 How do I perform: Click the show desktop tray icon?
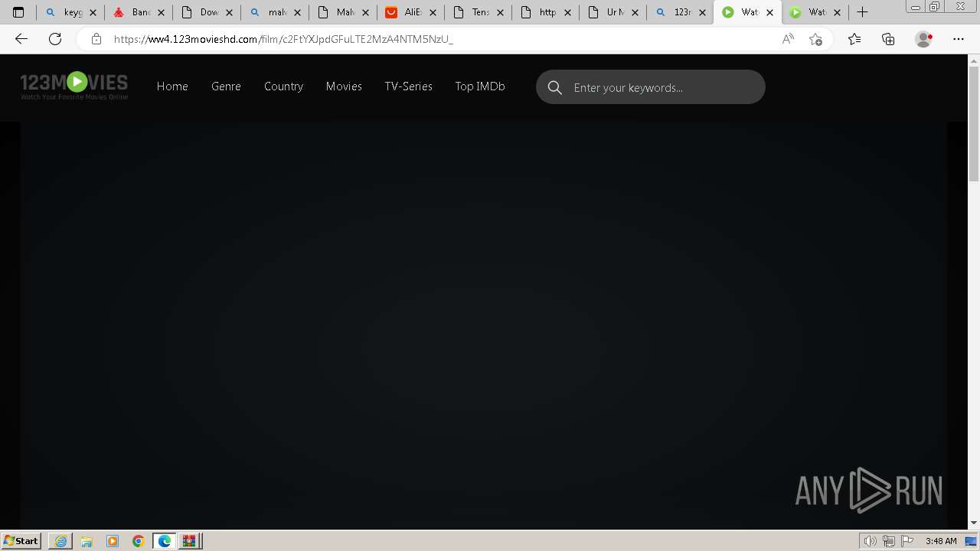tap(971, 541)
